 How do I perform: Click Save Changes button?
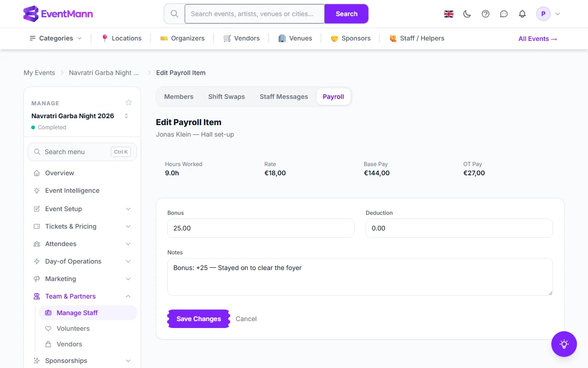point(198,319)
